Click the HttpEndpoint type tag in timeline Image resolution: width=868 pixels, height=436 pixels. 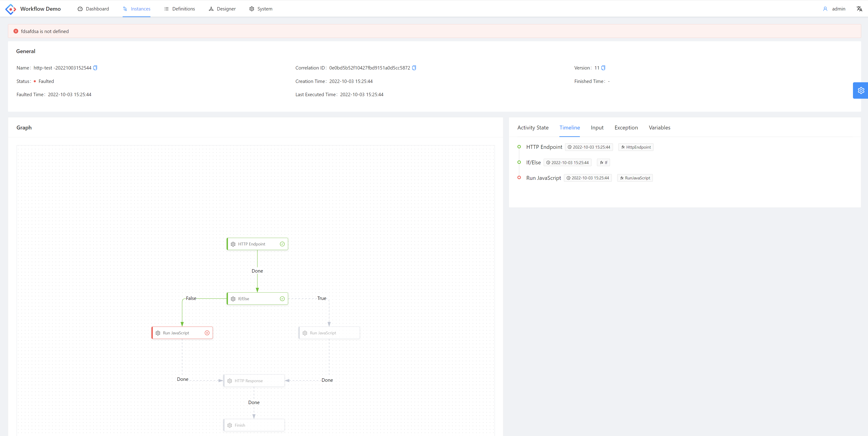(x=636, y=147)
